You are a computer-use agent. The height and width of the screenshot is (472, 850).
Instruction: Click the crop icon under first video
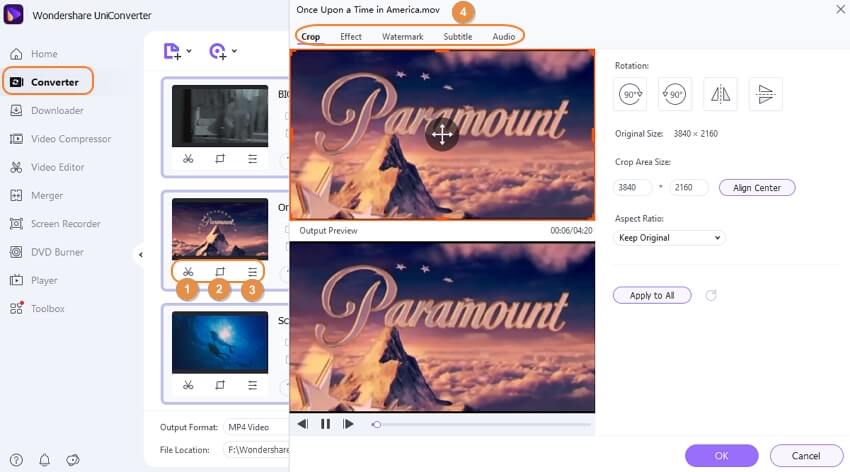[220, 159]
